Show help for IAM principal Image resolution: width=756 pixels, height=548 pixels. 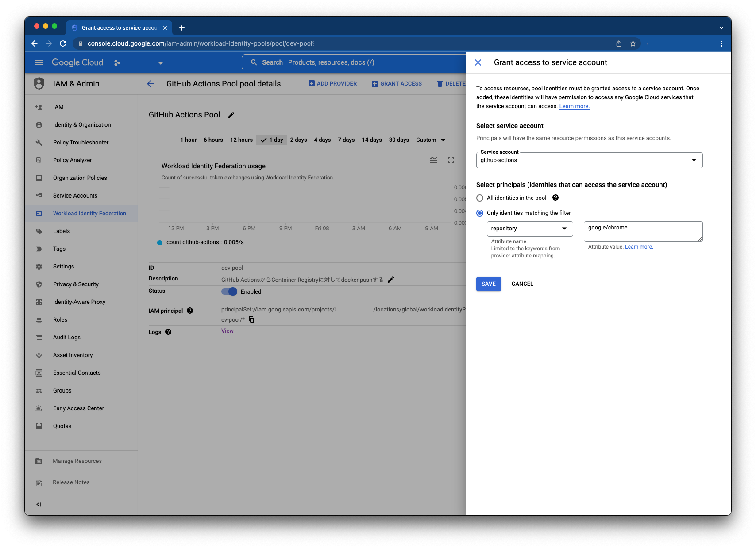click(190, 311)
